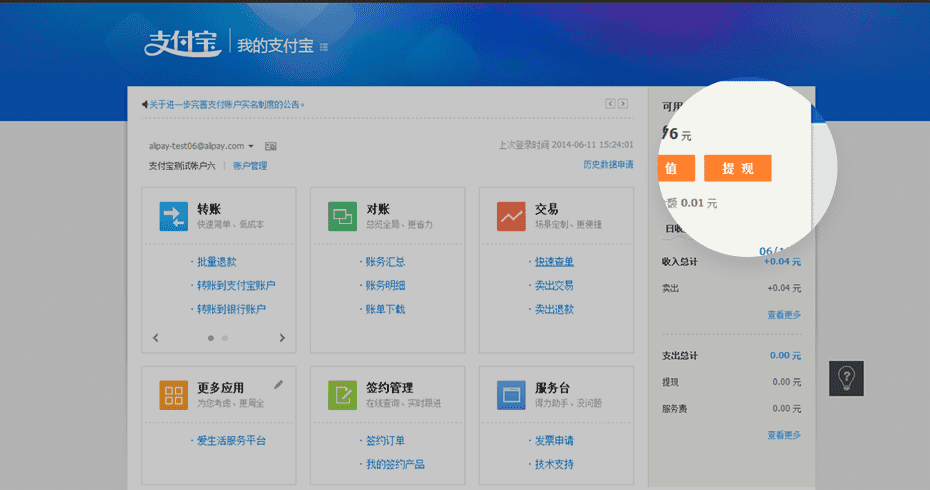Open 转账到银行账户 link
Image resolution: width=930 pixels, height=490 pixels.
tap(231, 309)
